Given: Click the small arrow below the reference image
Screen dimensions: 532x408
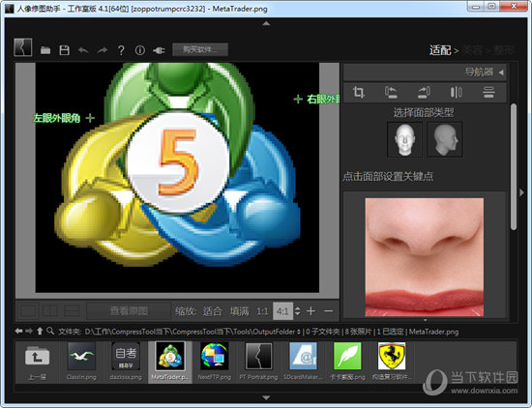Looking at the screenshot, I should [426, 320].
